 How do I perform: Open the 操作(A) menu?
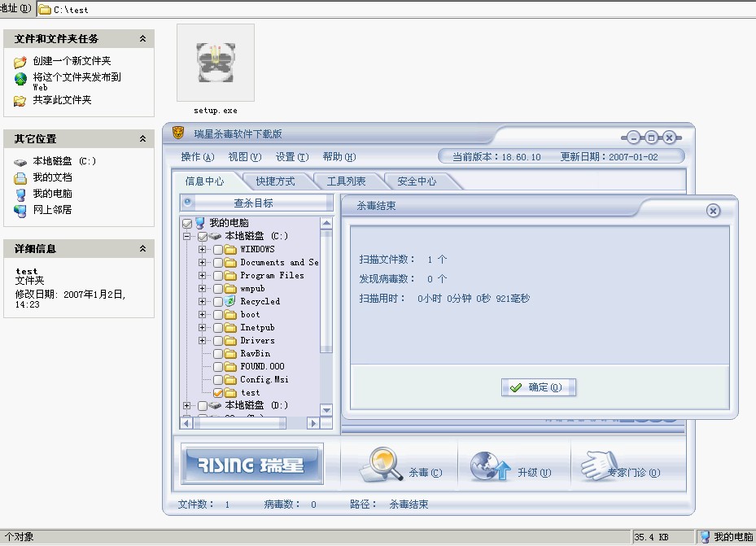tap(198, 157)
